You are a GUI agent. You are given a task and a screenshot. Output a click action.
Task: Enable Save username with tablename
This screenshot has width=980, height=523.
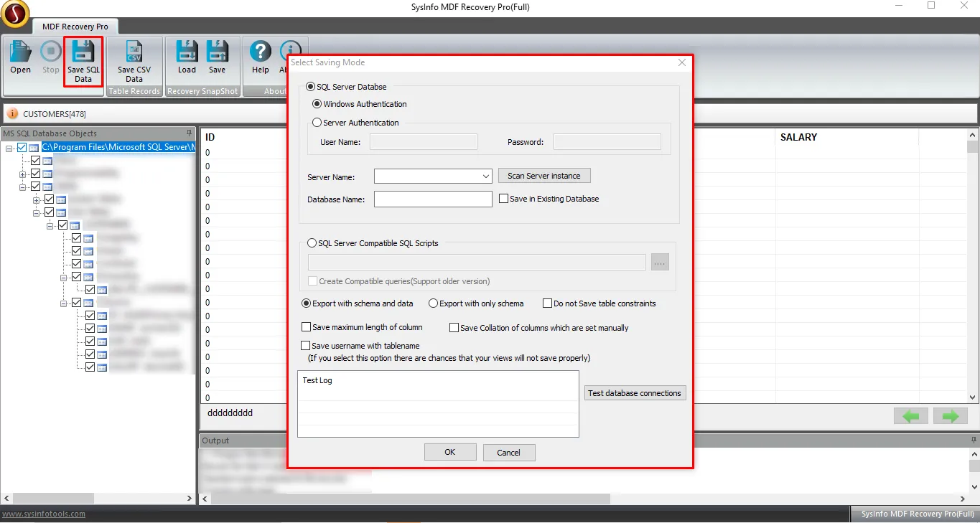(x=307, y=346)
